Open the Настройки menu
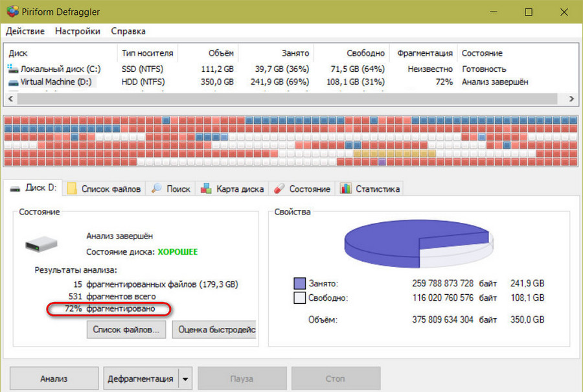The height and width of the screenshot is (392, 583). pyautogui.click(x=78, y=31)
